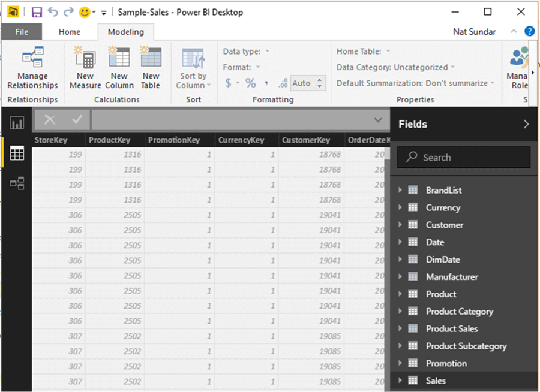Image resolution: width=540 pixels, height=392 pixels.
Task: Collapse the ribbon
Action: point(514,31)
